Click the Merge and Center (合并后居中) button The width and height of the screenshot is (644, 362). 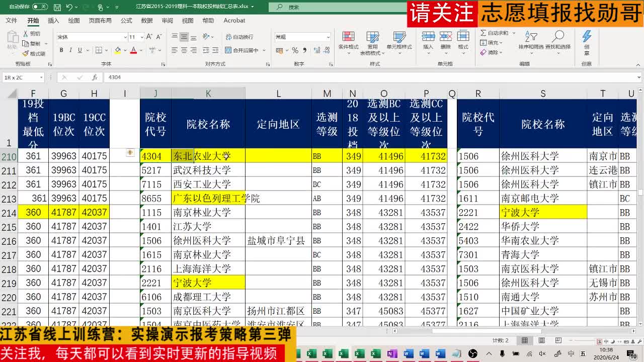click(242, 50)
